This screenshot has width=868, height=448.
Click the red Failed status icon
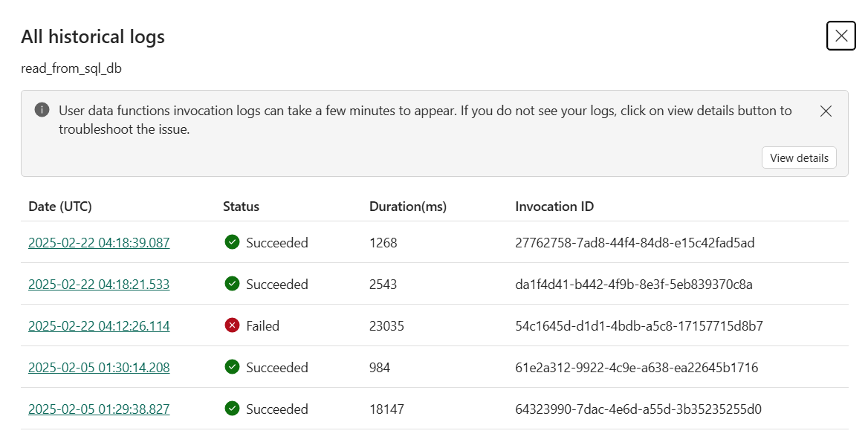[232, 325]
